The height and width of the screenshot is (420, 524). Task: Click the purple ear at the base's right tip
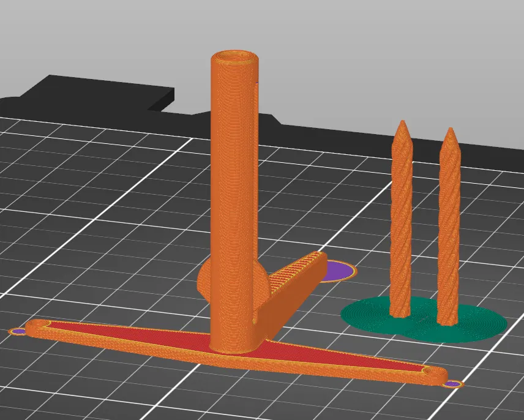point(453,384)
